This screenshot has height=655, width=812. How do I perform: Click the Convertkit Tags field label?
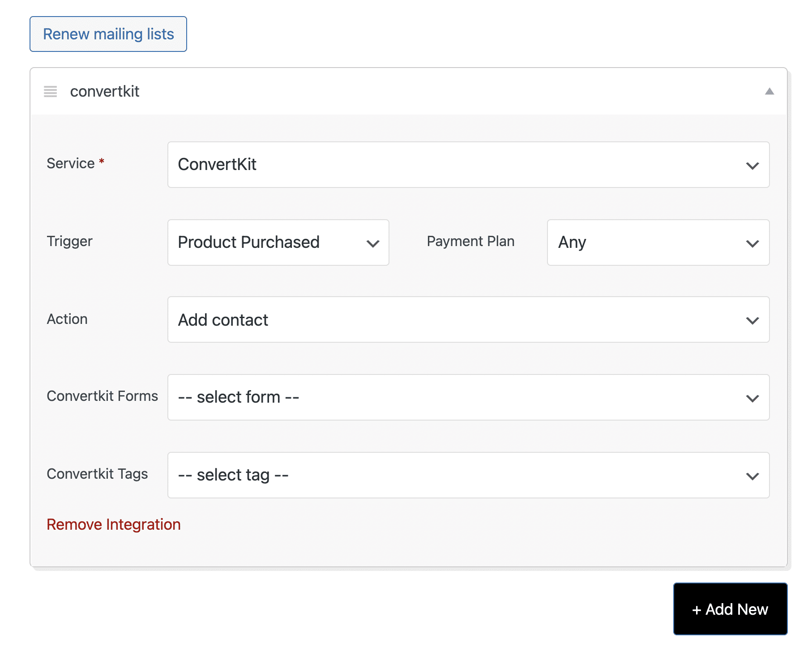97,474
